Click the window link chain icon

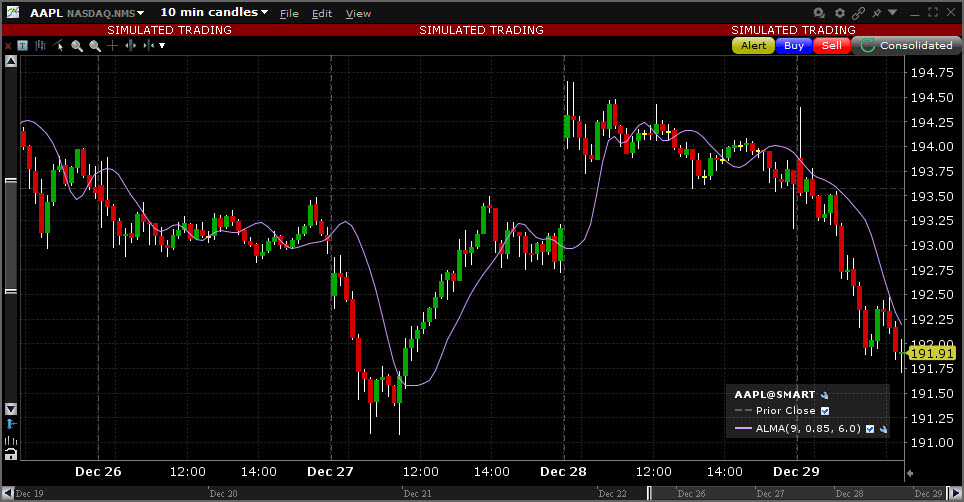[859, 13]
